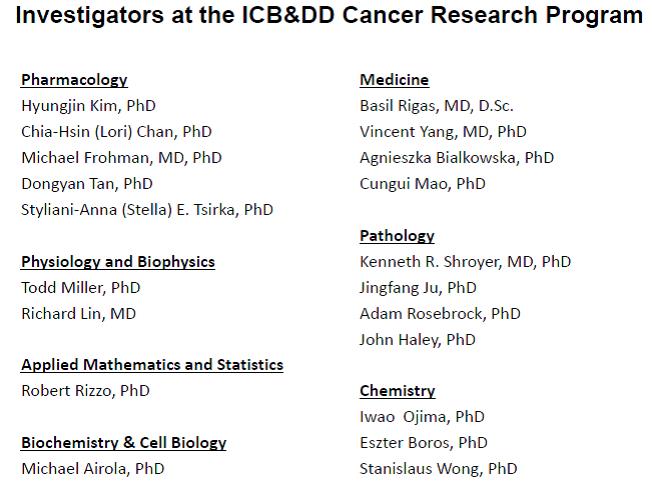The height and width of the screenshot is (494, 652).
Task: Select Basil Rigas, MD, D.Sc. name
Action: click(x=436, y=105)
